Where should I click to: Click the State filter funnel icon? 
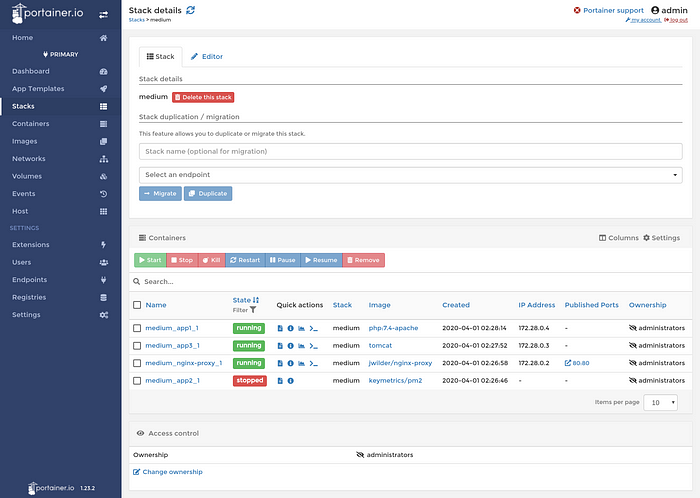point(253,310)
